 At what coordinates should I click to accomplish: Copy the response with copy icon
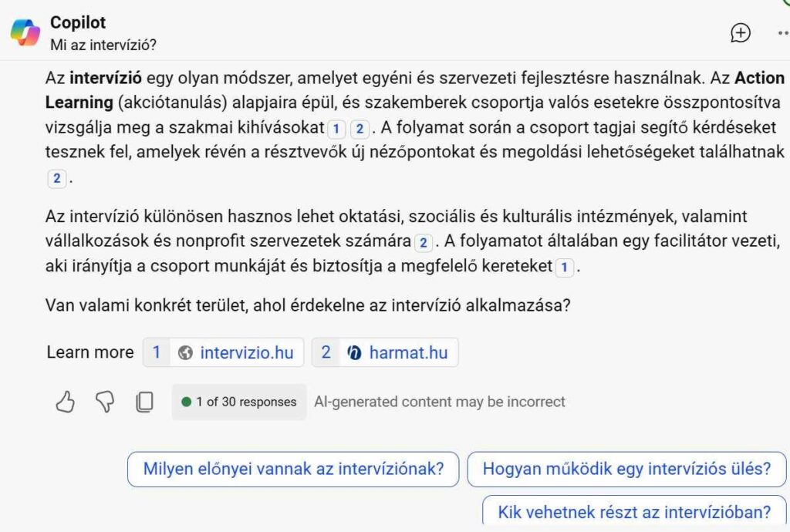coord(144,402)
